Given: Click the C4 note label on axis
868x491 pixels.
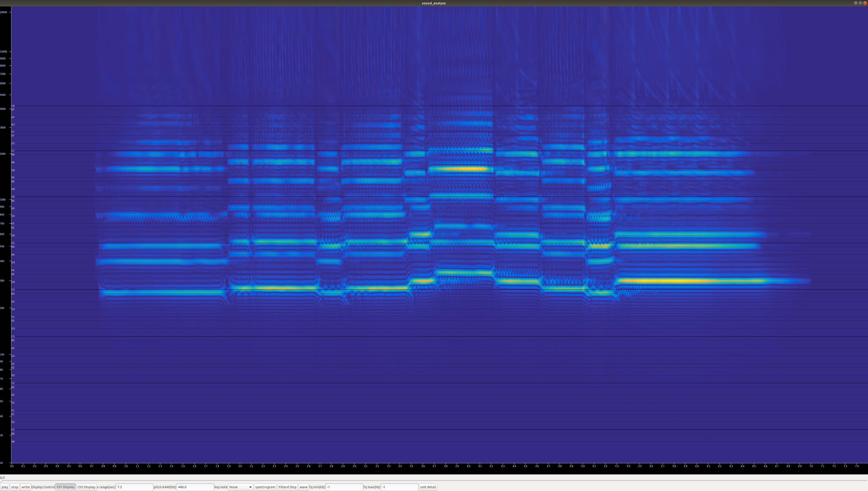Looking at the screenshot, I should pyautogui.click(x=13, y=290).
